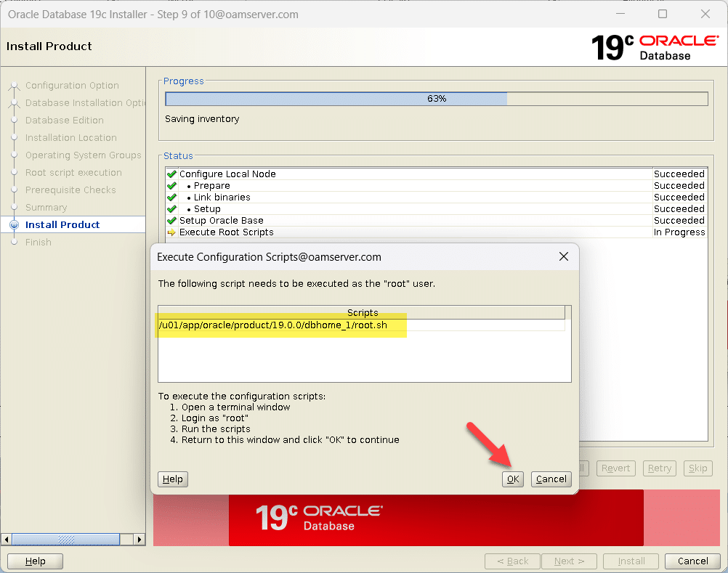Click green checkmark beside Link binaries
This screenshot has width=728, height=573.
point(171,198)
